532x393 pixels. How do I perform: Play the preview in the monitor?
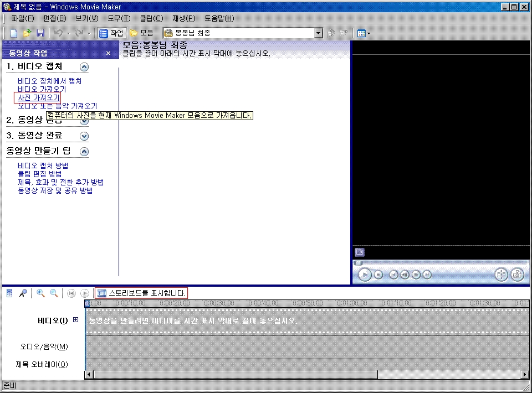[365, 275]
